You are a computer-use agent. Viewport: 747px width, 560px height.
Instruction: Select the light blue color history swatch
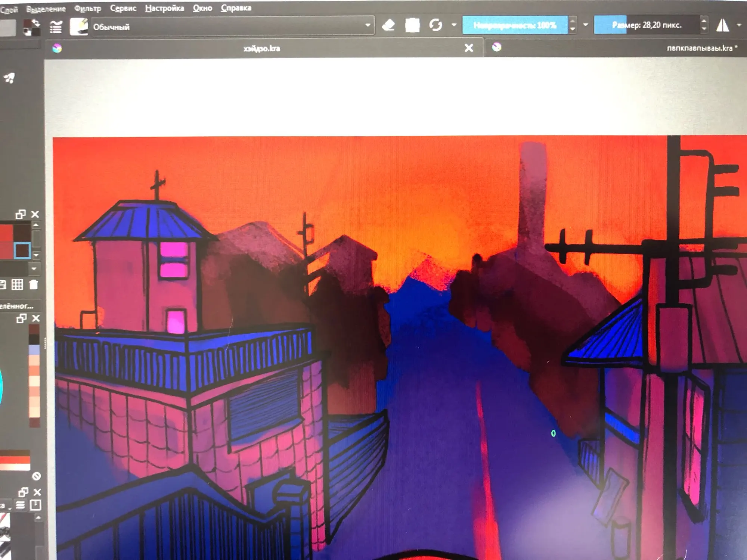(x=34, y=350)
